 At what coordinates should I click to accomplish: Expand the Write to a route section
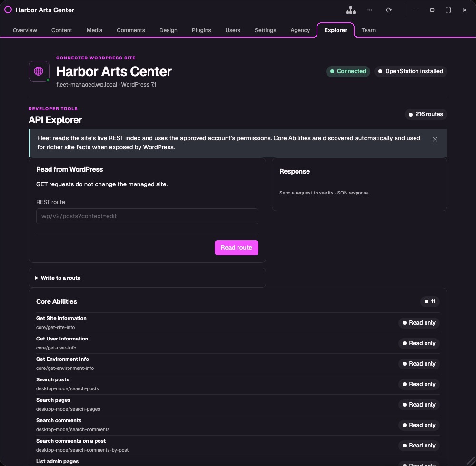tap(147, 278)
